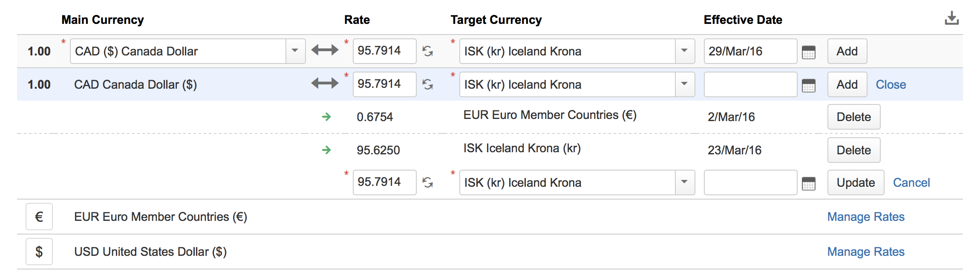Delete the EUR 0.6754 rate entry
This screenshot has width=980, height=278.
[853, 117]
